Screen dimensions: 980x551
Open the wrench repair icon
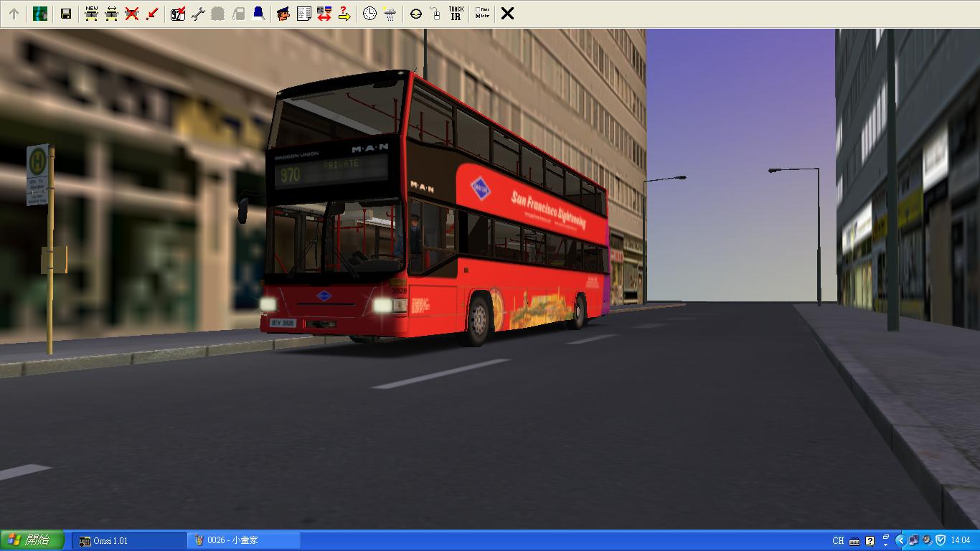point(198,14)
